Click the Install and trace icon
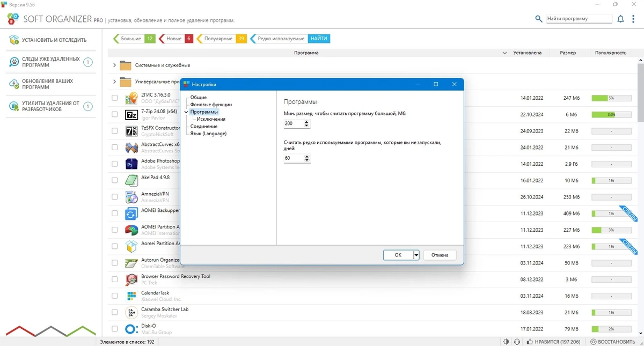Screen dimensions: 644x346 [14, 40]
